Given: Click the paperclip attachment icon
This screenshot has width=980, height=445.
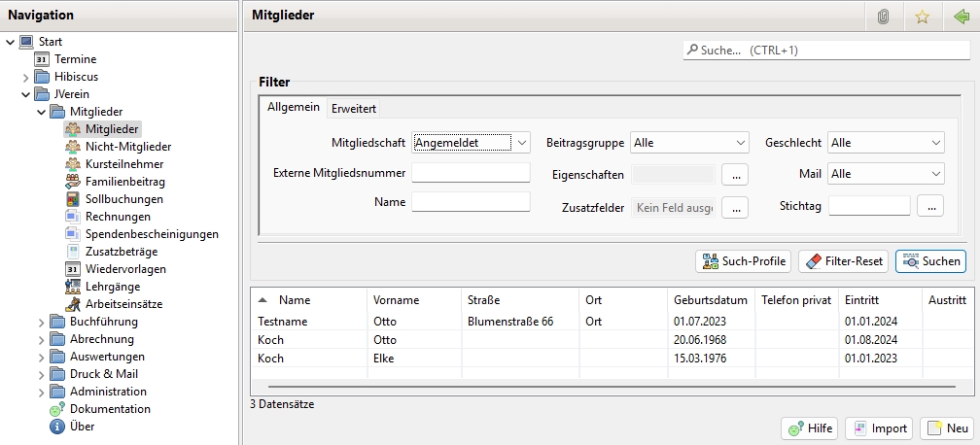Looking at the screenshot, I should tap(883, 16).
